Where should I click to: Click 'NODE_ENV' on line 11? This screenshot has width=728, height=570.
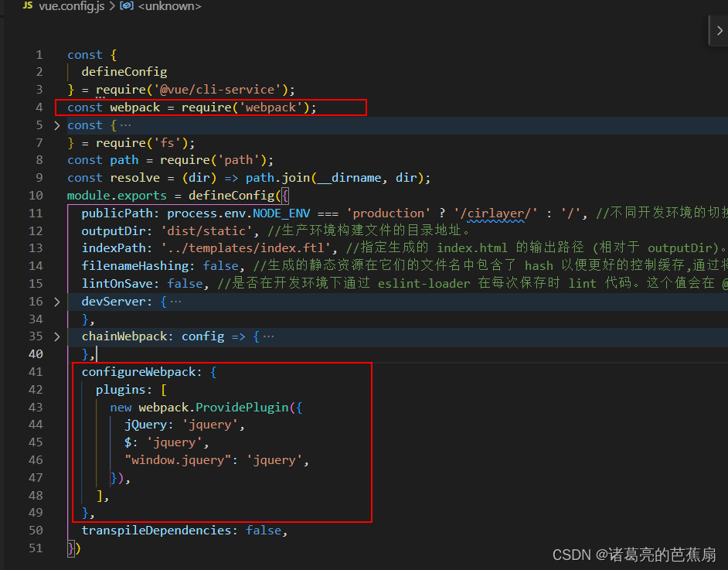tap(281, 213)
